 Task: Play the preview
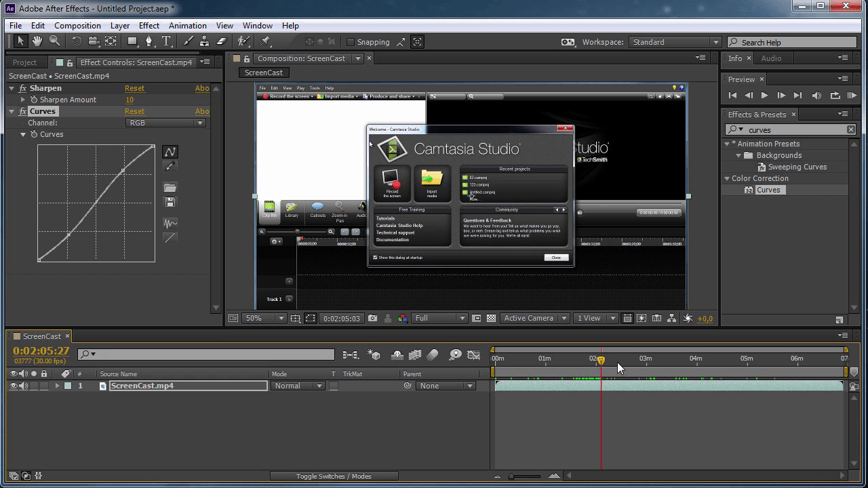(x=765, y=96)
